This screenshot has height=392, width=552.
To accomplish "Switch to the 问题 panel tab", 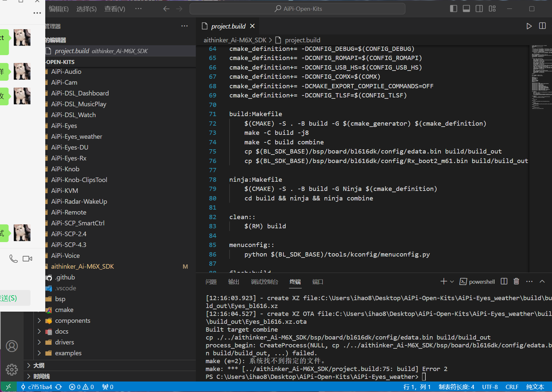I will click(x=211, y=282).
